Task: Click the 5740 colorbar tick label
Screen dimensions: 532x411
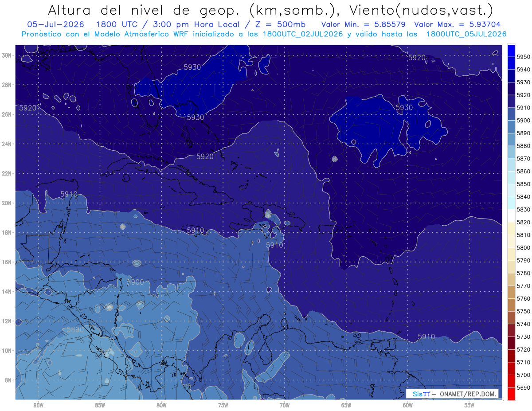Action: (523, 324)
